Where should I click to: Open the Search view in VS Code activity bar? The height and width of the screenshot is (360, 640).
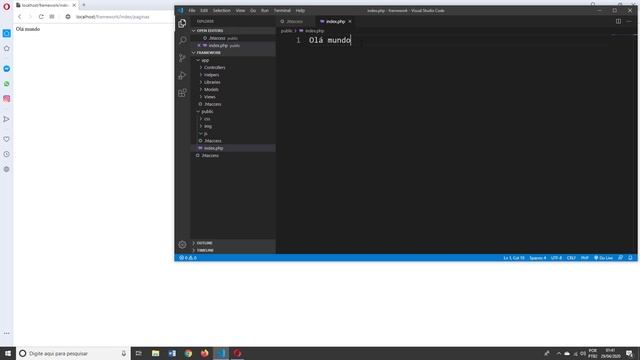(182, 40)
